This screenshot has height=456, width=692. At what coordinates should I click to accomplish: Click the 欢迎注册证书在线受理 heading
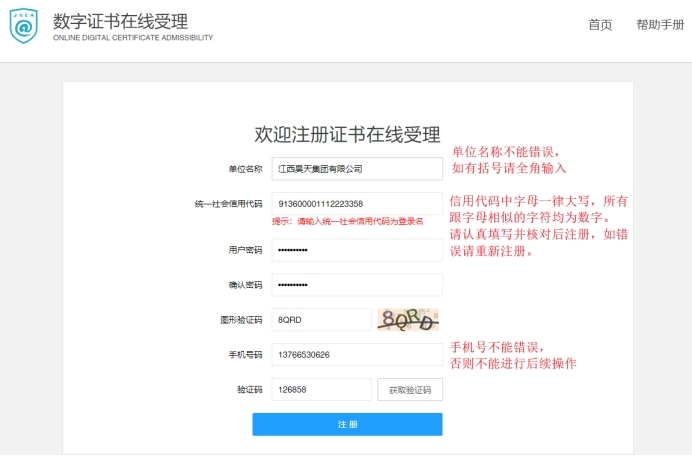click(x=347, y=134)
